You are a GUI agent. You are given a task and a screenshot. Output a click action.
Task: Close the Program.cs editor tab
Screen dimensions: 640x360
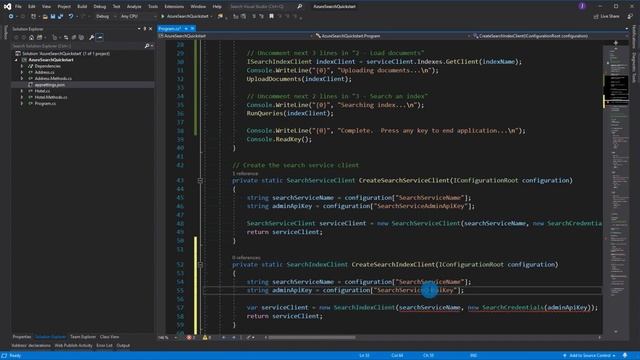[192, 29]
